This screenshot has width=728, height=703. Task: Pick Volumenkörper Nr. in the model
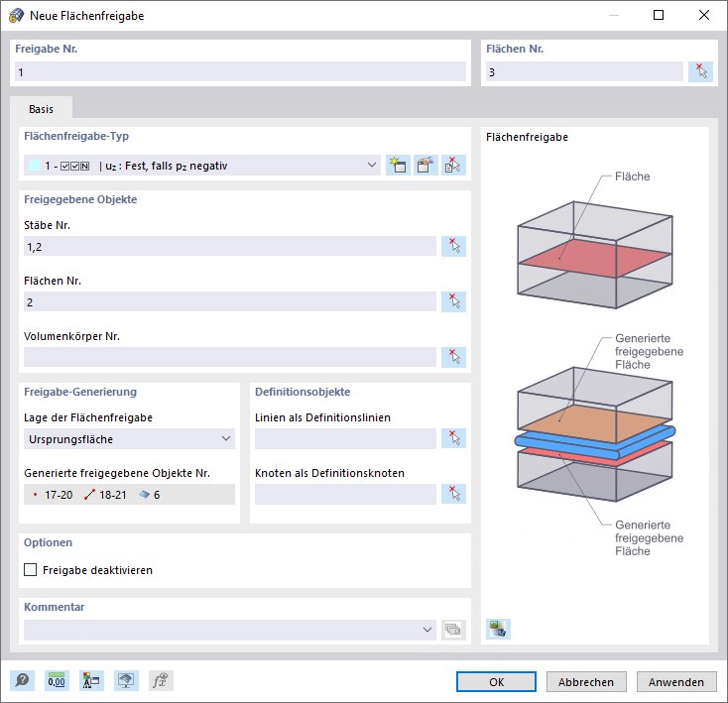(x=453, y=357)
